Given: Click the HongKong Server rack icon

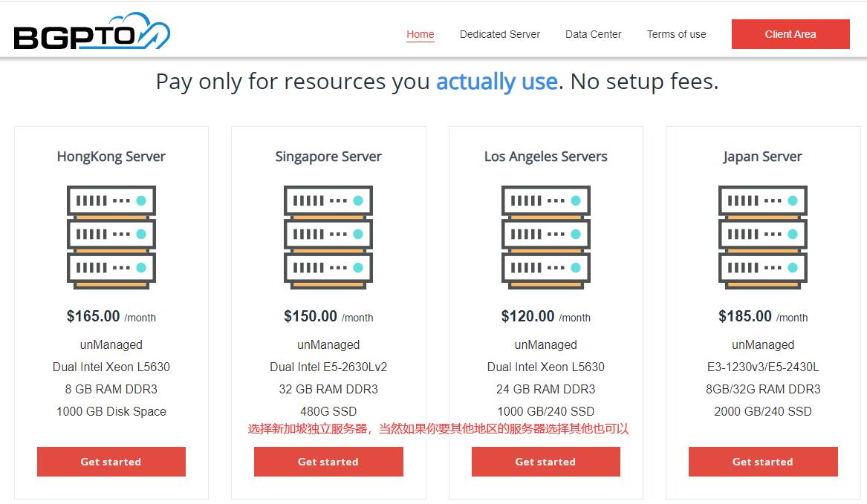Looking at the screenshot, I should (111, 237).
